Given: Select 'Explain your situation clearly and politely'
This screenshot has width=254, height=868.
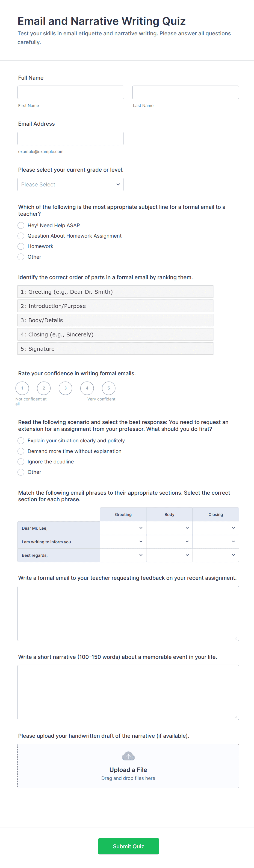Looking at the screenshot, I should (21, 441).
